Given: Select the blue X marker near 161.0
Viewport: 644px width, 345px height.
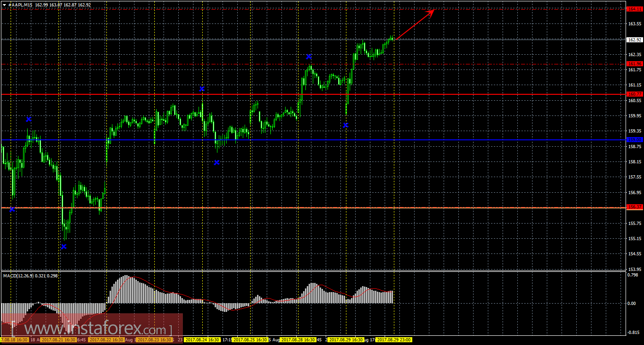Looking at the screenshot, I should [x=202, y=89].
